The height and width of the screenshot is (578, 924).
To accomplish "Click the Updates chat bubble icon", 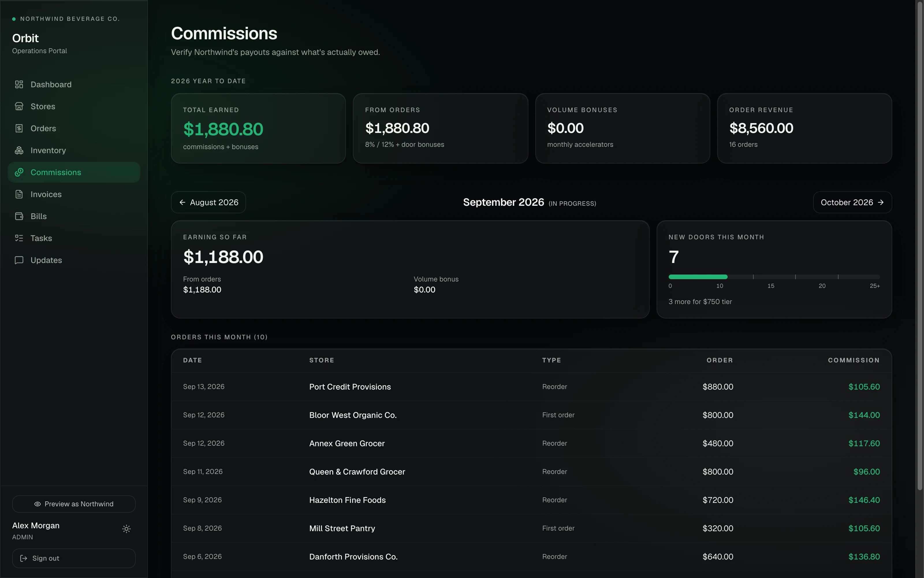I will [19, 260].
